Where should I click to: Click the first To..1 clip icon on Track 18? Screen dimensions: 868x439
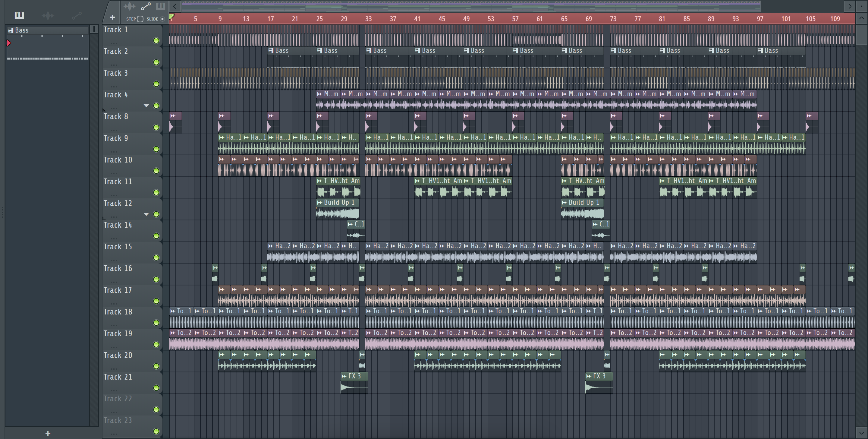click(172, 311)
